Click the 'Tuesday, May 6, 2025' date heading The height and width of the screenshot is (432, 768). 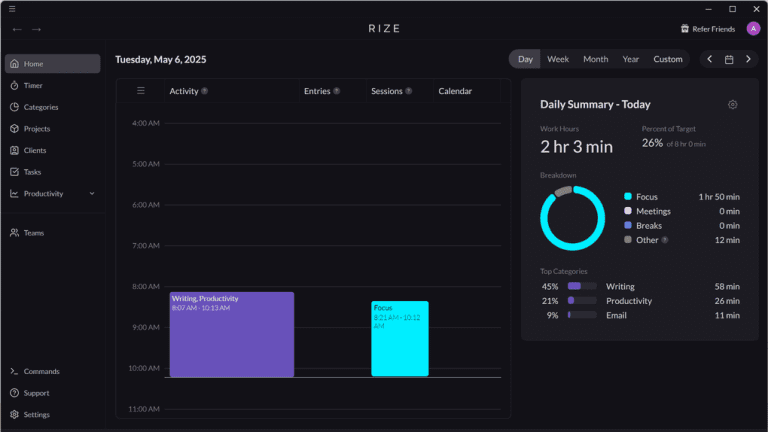click(x=161, y=59)
